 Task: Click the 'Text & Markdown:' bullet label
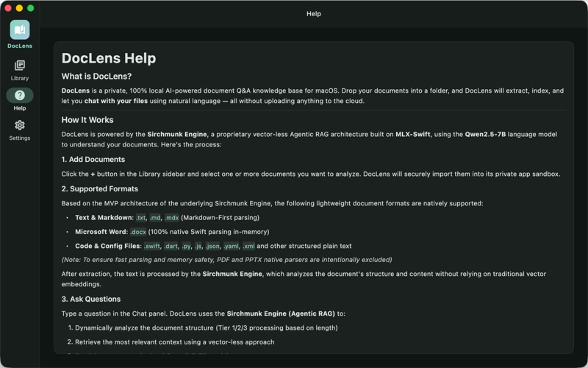(104, 218)
